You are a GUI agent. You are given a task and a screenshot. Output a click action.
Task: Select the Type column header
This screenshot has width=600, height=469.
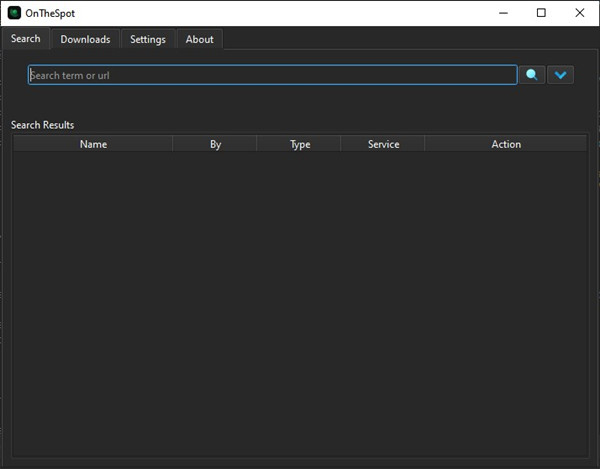(x=300, y=144)
